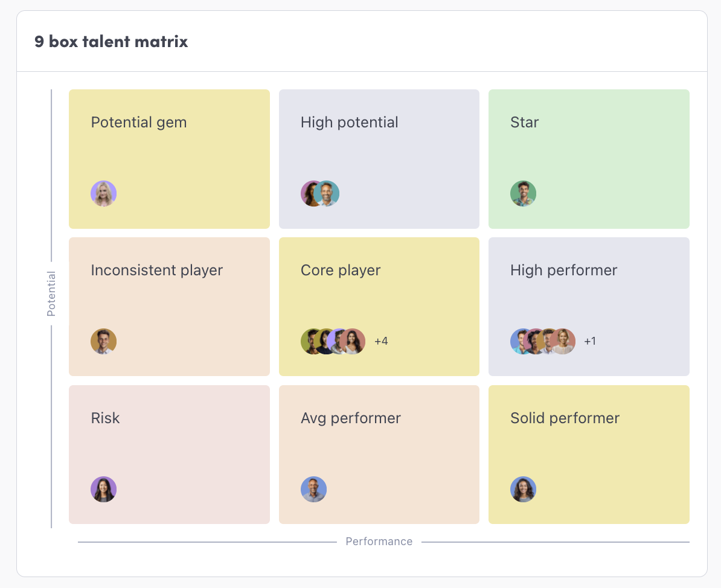The height and width of the screenshot is (588, 721).
Task: Click the Core player label
Action: [x=341, y=270]
